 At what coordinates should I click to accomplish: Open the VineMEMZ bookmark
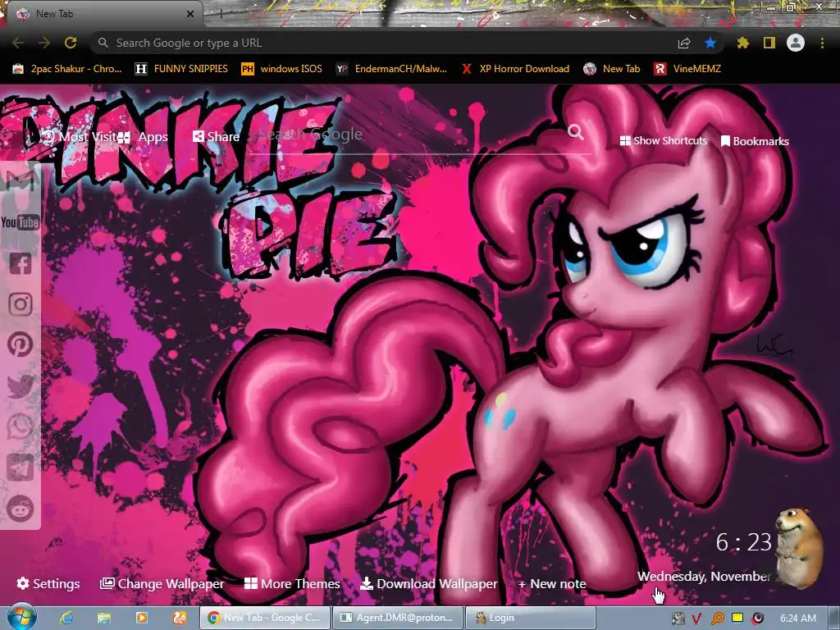point(687,69)
